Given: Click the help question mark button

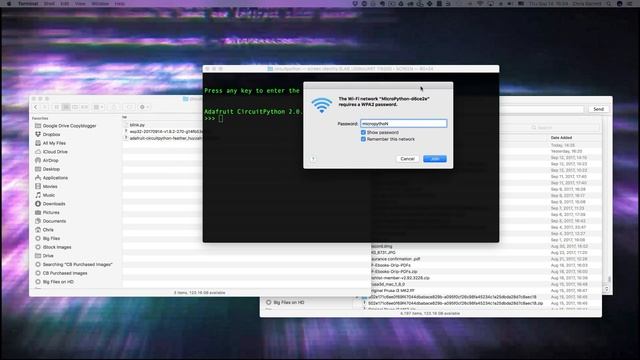Looking at the screenshot, I should click(313, 159).
